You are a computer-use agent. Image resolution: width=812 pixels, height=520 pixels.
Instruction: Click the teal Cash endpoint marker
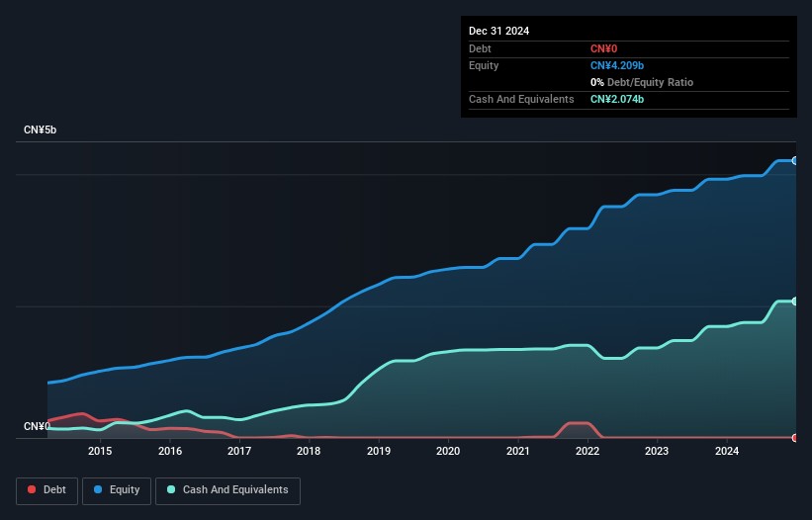795,302
